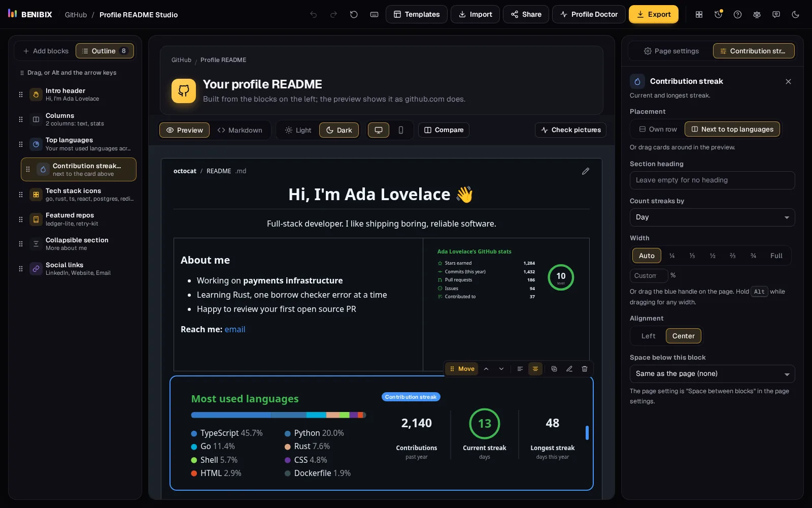Delete the block with the trash icon
Screen dimensions: 812x508
pyautogui.click(x=585, y=369)
